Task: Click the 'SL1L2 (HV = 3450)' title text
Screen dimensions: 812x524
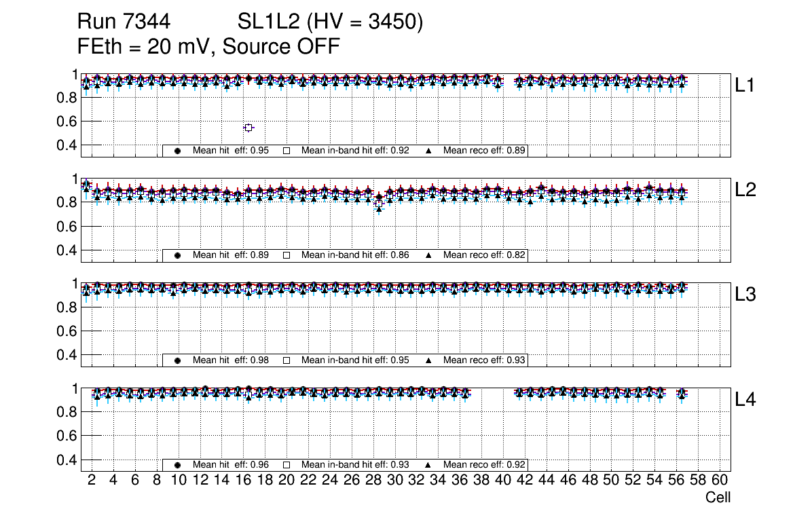Action: click(330, 22)
